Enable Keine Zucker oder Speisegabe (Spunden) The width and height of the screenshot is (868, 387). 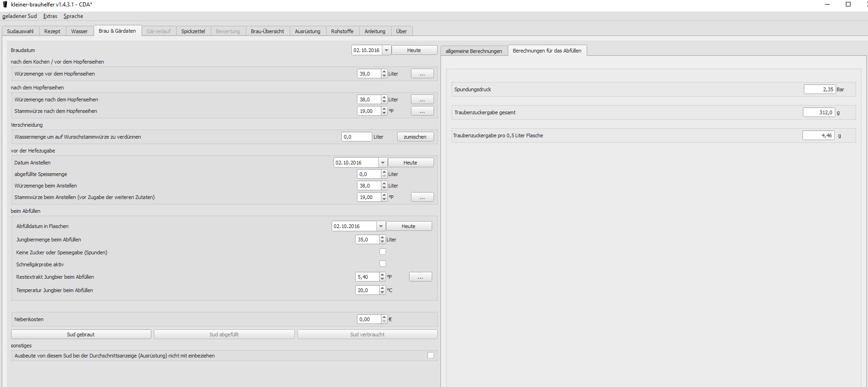[382, 252]
